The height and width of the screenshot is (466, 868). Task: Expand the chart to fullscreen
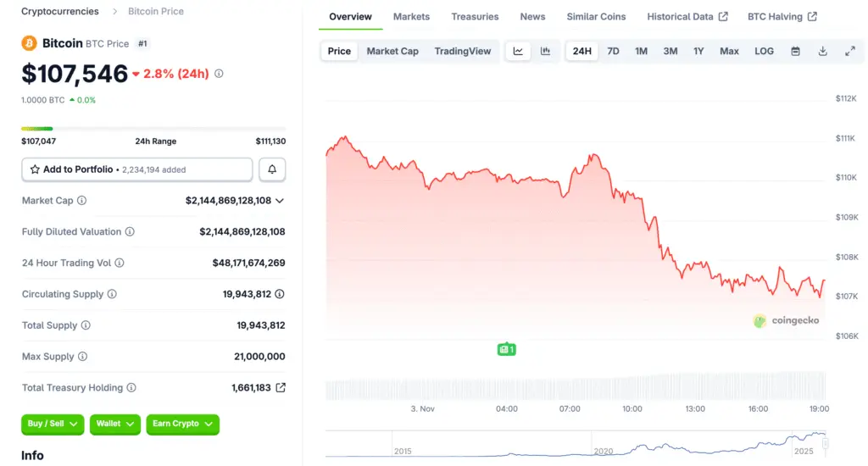coord(850,51)
